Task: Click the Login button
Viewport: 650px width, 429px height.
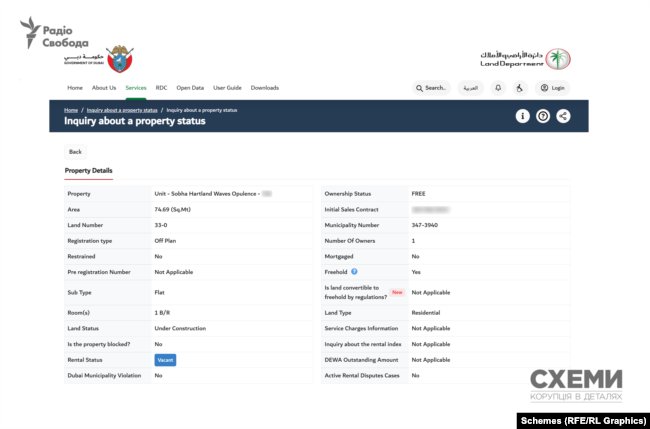Action: 552,88
